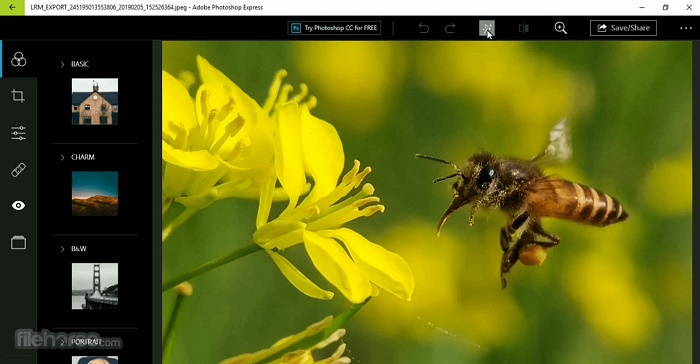Apply Auto Enhance magic wand
The image size is (700, 364).
pyautogui.click(x=487, y=28)
